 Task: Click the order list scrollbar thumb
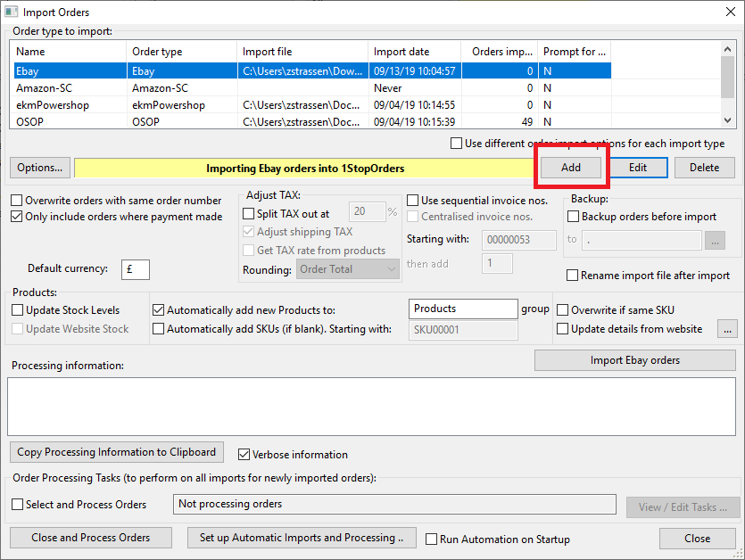coord(727,77)
